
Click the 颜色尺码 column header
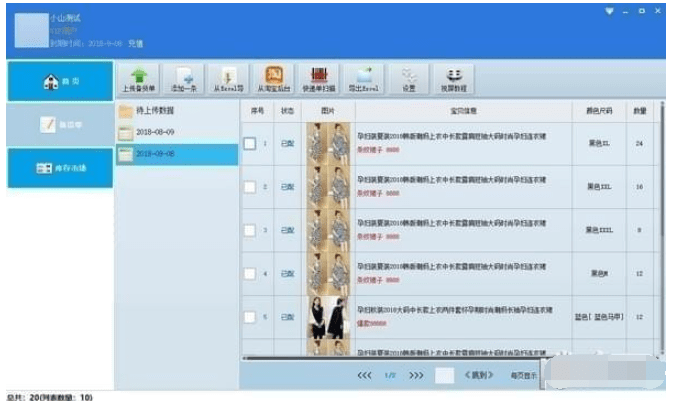point(599,111)
